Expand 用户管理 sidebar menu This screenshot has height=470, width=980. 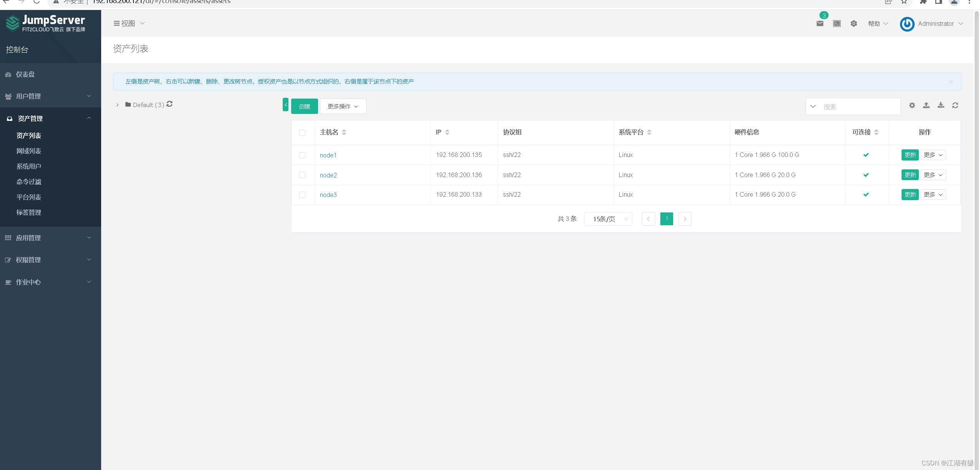50,96
